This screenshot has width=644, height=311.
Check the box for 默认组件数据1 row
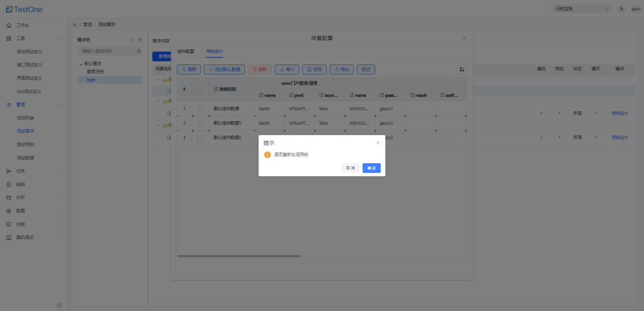coord(200,123)
